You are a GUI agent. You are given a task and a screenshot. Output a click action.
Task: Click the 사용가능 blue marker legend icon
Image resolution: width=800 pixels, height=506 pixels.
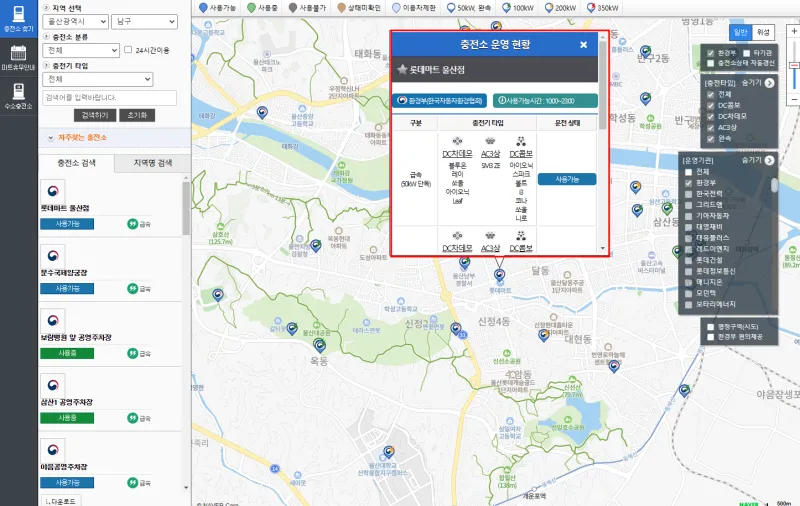[x=203, y=8]
